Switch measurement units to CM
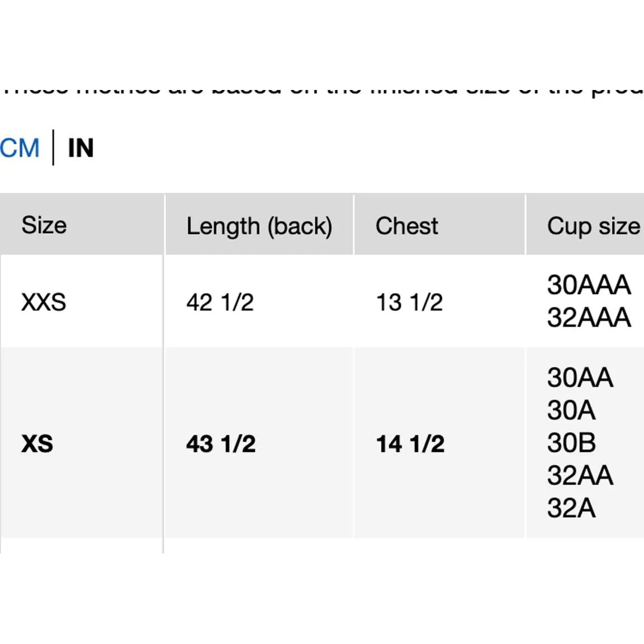This screenshot has height=644, width=644. (x=20, y=148)
